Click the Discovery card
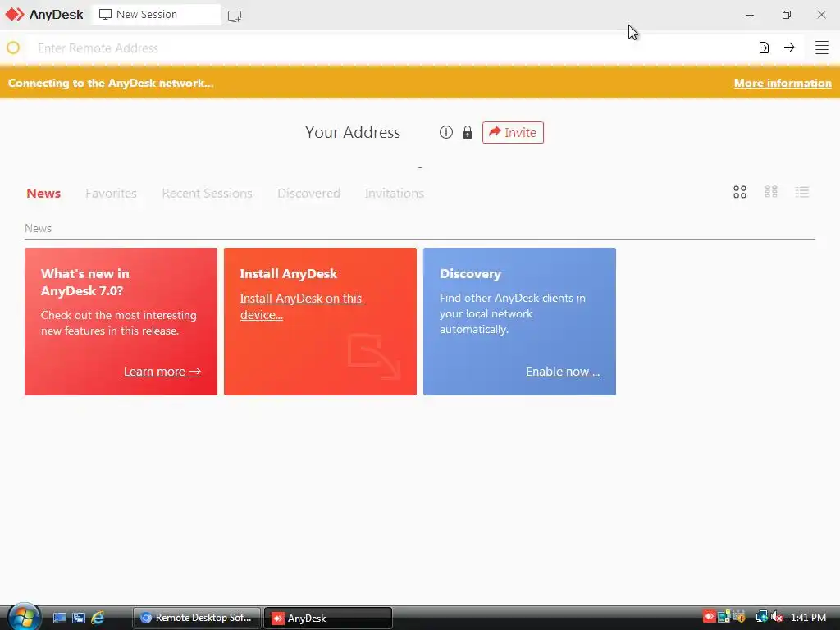840x630 pixels. 519,322
